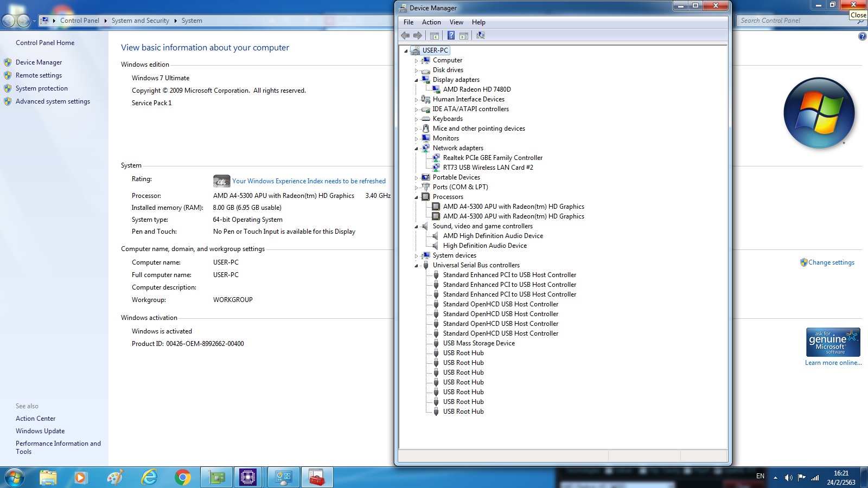Image resolution: width=868 pixels, height=488 pixels.
Task: Click the Ask for Genuine Microsoft software badge
Action: pyautogui.click(x=833, y=342)
